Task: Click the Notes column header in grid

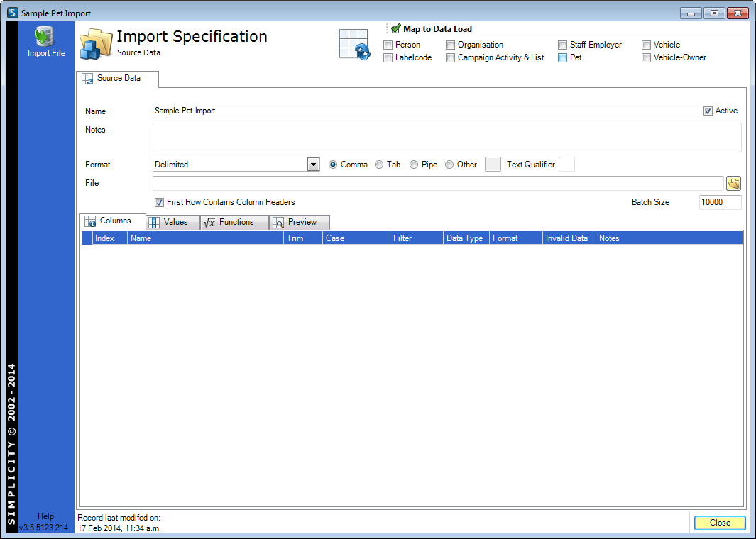Action: point(669,238)
